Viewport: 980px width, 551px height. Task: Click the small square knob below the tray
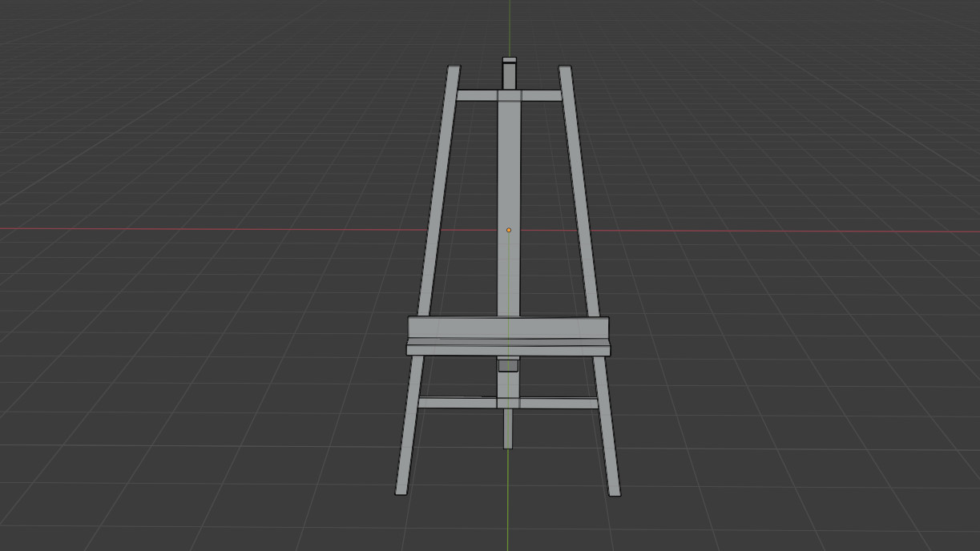507,367
